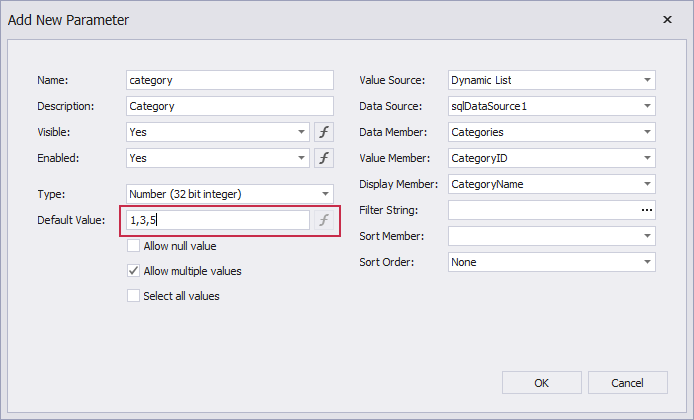Click into the Name text field

[230, 80]
